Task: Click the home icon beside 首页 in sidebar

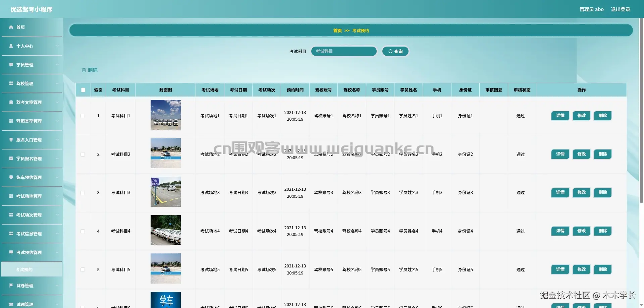Action: coord(11,27)
